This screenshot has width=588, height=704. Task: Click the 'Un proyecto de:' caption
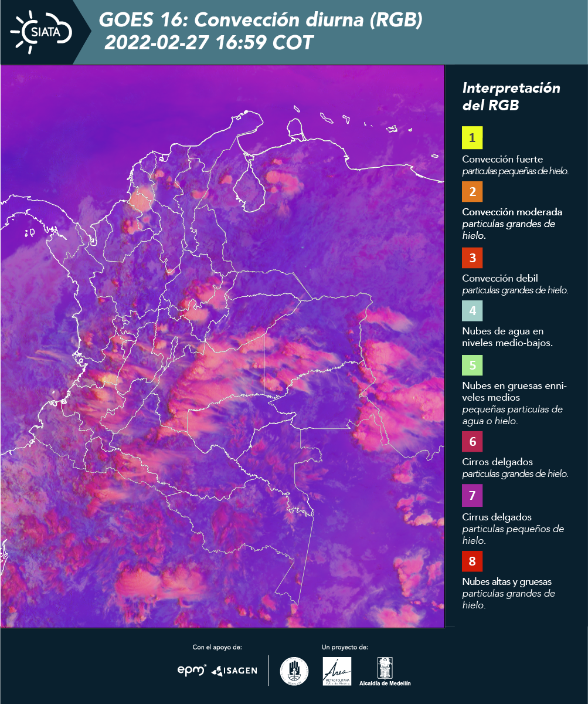pyautogui.click(x=345, y=648)
